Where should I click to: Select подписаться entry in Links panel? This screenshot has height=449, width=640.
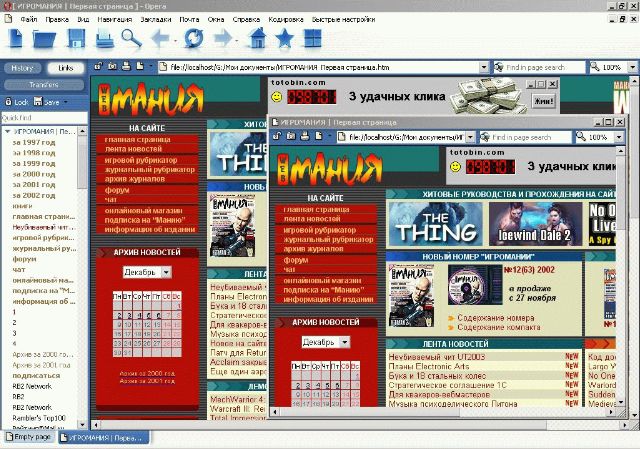[x=36, y=376]
